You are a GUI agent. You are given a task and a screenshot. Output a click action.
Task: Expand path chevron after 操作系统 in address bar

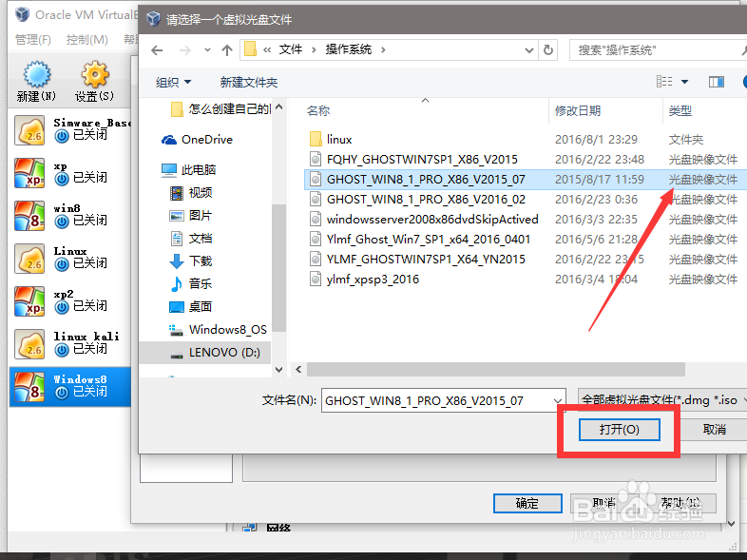pos(383,49)
